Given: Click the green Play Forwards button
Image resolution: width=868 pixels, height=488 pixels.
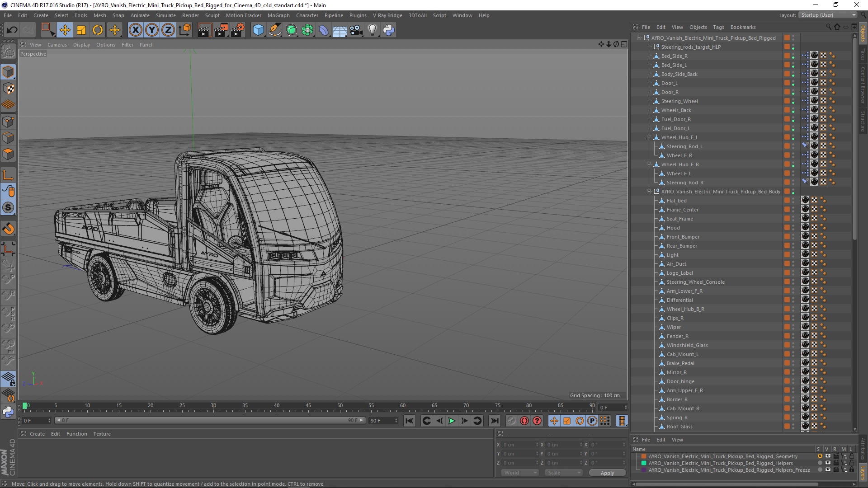Looking at the screenshot, I should pos(451,421).
